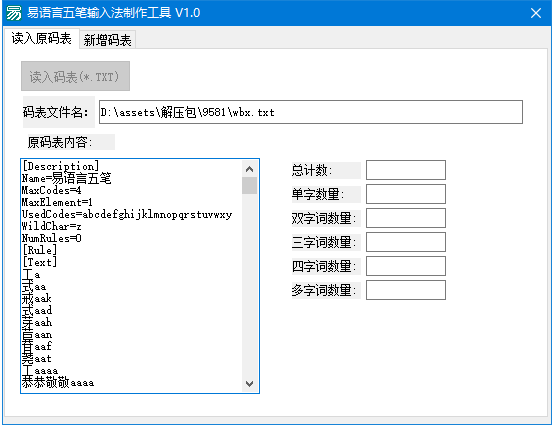Click the 双字词数量 output field
Viewport: 554px width, 427px height.
click(x=406, y=218)
